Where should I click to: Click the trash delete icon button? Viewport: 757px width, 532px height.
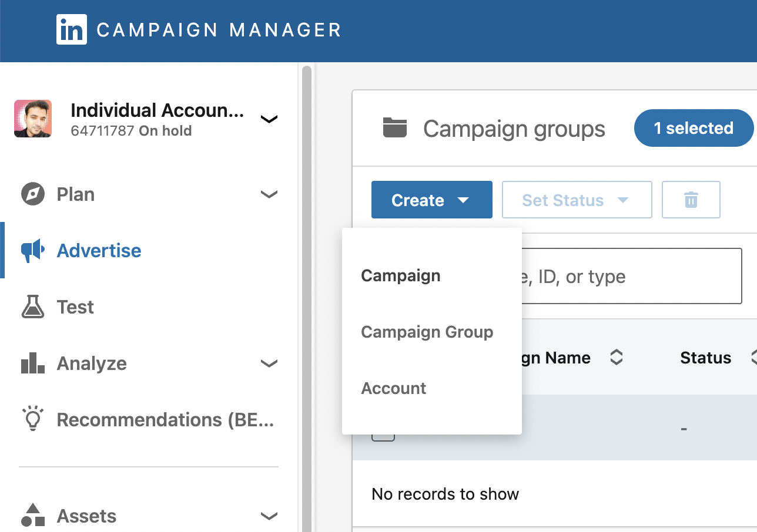click(691, 200)
